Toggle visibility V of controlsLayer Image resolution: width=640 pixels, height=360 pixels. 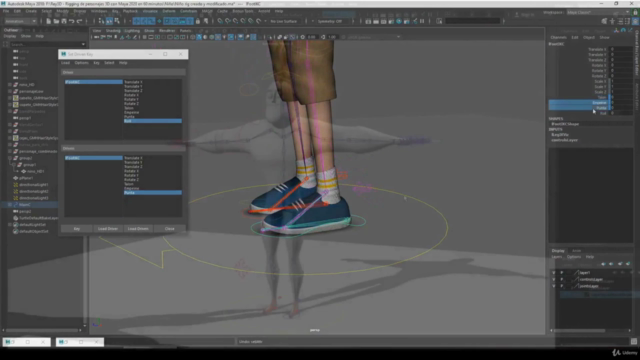tap(554, 280)
